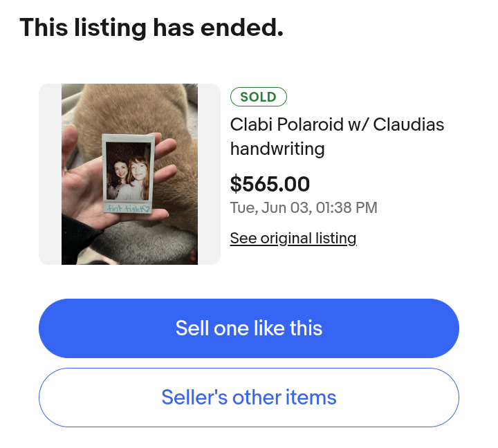The width and height of the screenshot is (498, 448).
Task: Open the See original listing link
Action: (293, 239)
